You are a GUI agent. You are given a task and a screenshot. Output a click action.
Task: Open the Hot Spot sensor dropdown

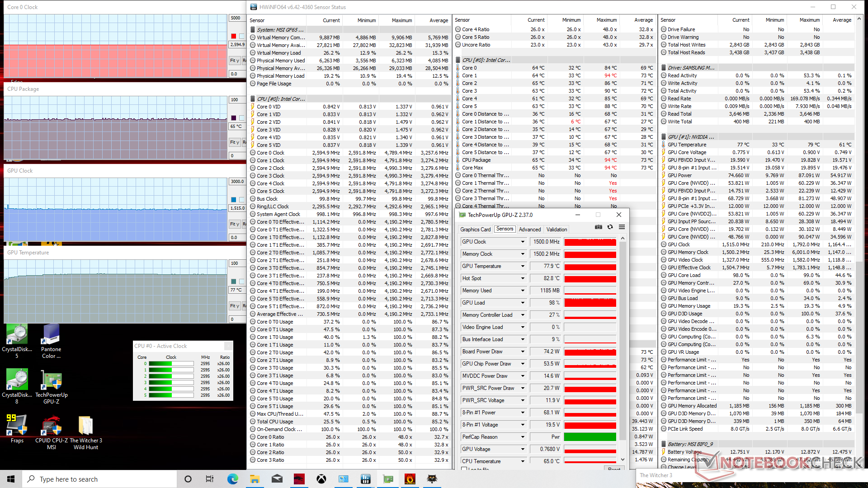click(x=523, y=278)
